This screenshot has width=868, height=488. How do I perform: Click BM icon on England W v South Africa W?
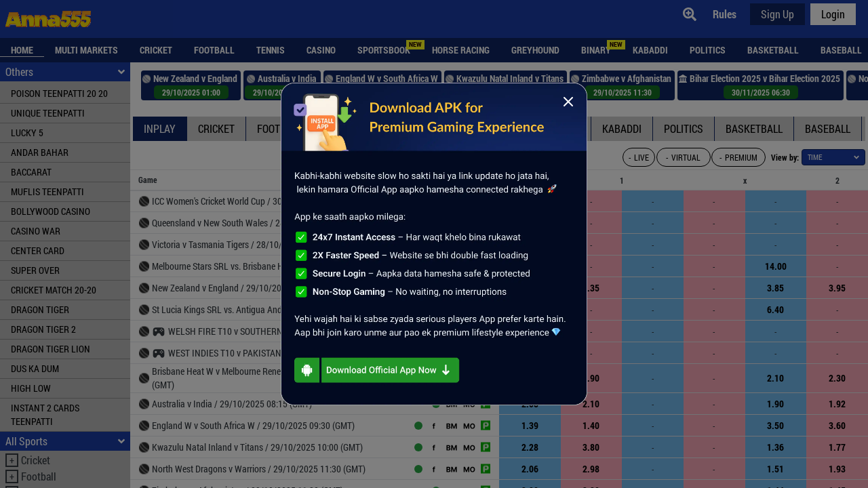point(452,426)
